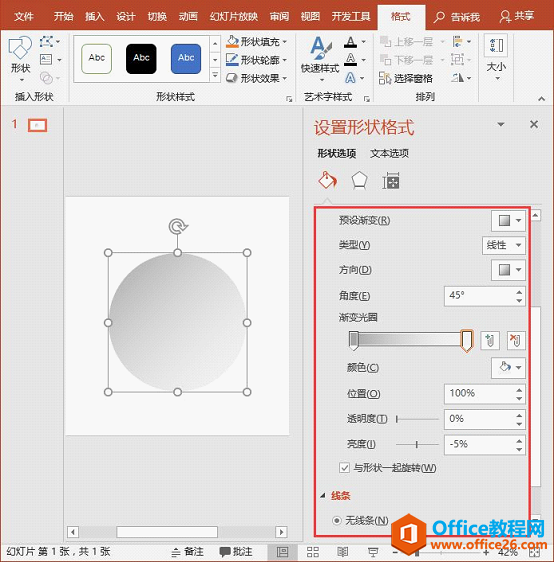Switch to 文本选项 text options
The image size is (554, 562).
click(x=389, y=154)
